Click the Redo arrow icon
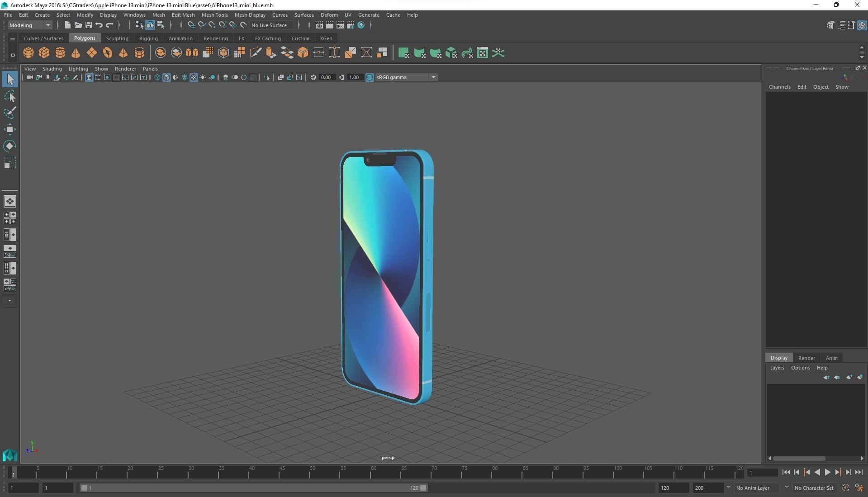The width and height of the screenshot is (868, 497). (x=109, y=25)
